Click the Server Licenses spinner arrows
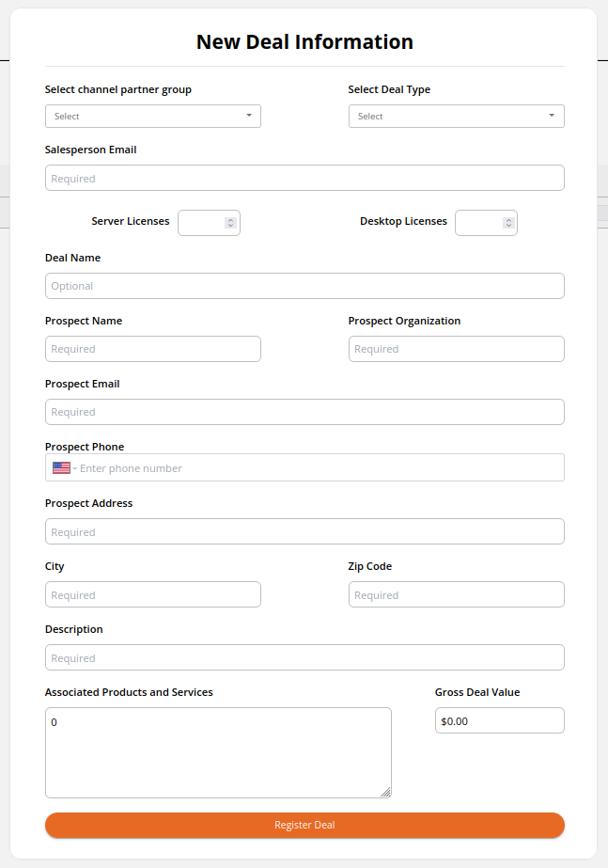 230,223
